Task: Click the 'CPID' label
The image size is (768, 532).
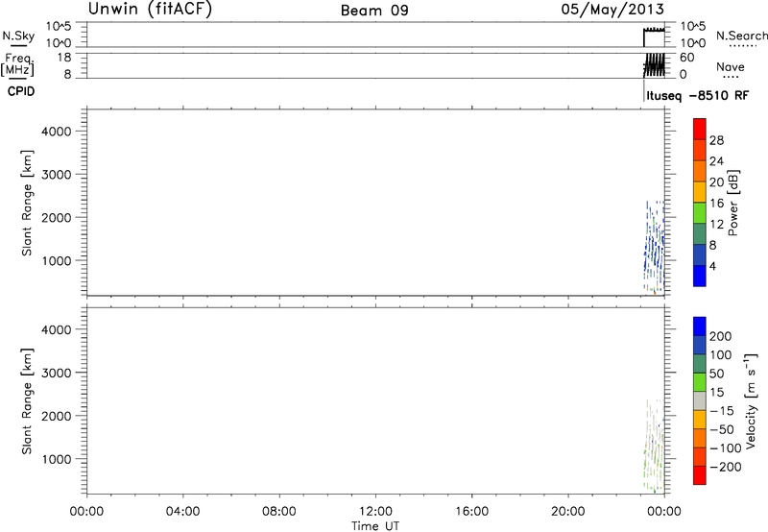Action: [x=21, y=91]
